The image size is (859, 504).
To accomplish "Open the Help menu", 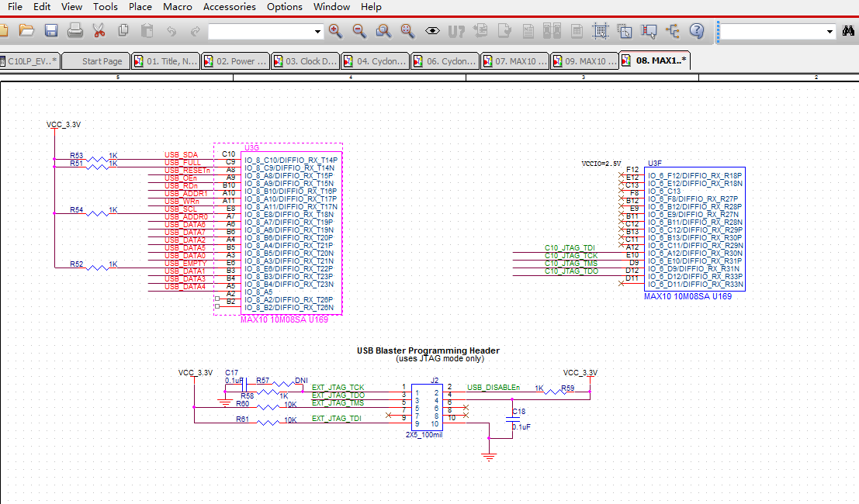I will click(371, 6).
